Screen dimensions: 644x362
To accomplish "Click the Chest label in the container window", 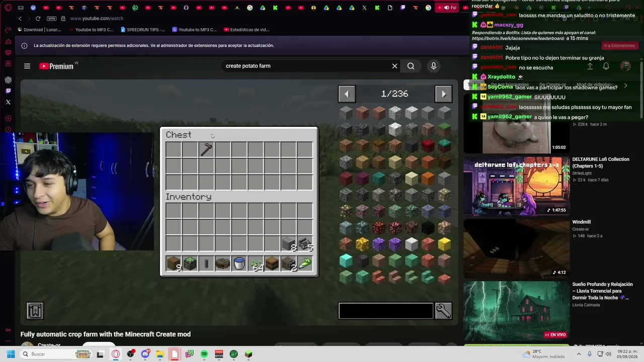I will click(179, 135).
